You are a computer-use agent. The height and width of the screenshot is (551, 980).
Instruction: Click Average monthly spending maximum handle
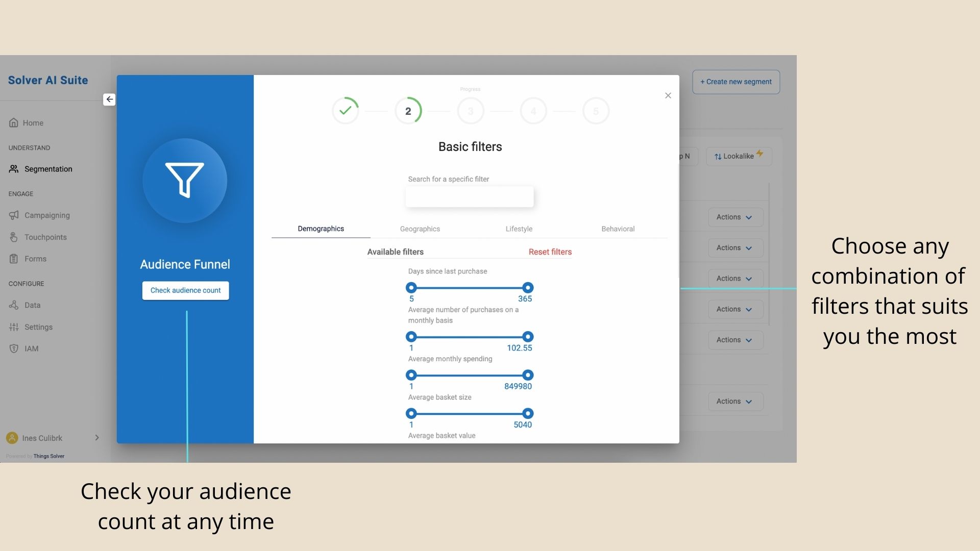coord(528,375)
